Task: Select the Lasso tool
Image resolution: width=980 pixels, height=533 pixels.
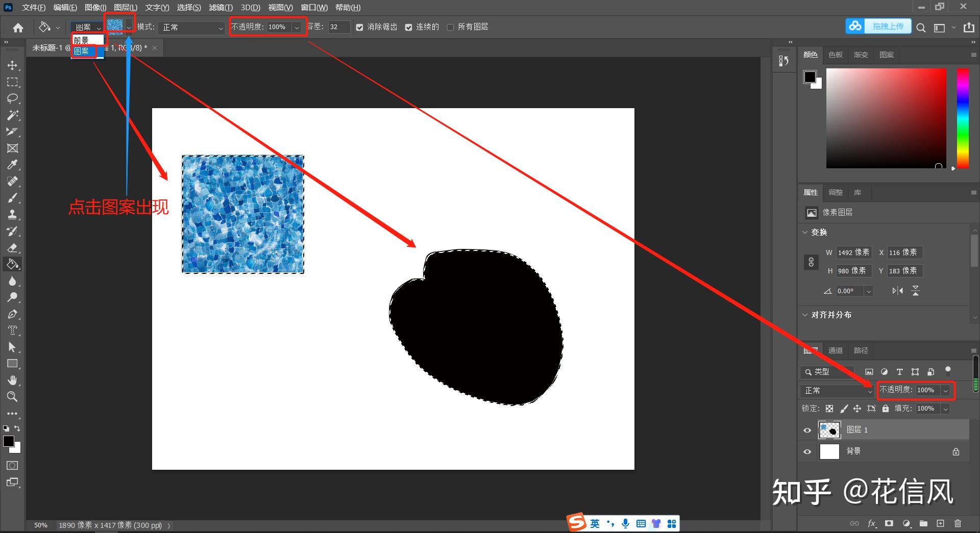Action: coord(13,98)
